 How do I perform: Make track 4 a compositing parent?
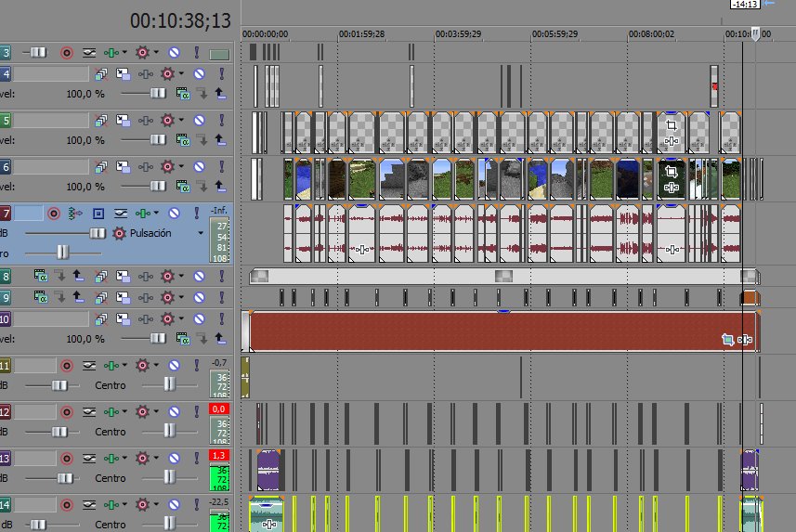coord(202,94)
